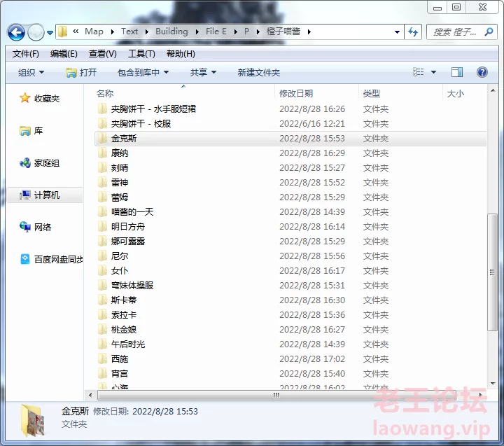
Task: Open the 编辑(E) menu
Action: [64, 54]
